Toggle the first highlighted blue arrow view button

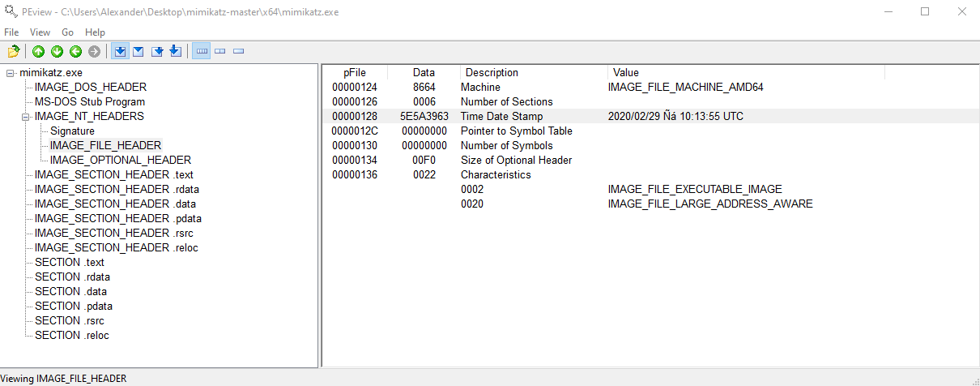pos(120,52)
